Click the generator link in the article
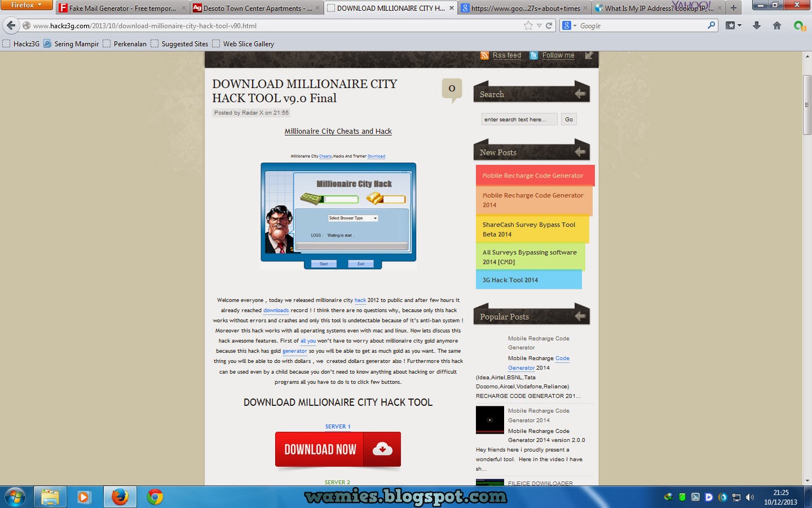The width and height of the screenshot is (812, 508). 294,351
